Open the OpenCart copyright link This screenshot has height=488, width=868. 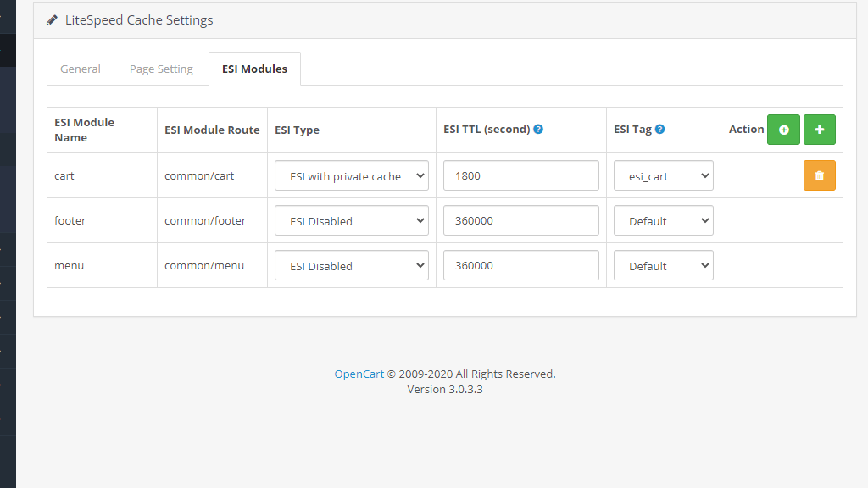[358, 374]
